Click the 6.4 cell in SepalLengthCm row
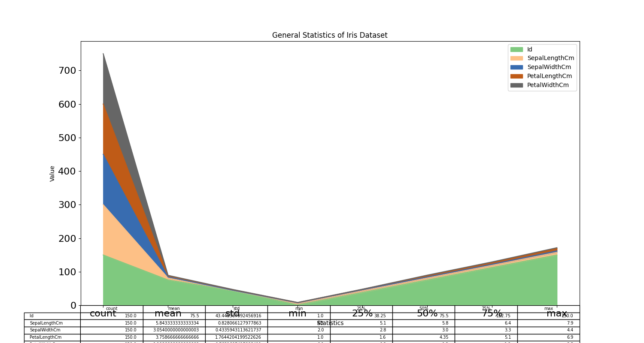This screenshot has height=343, width=644. (486, 323)
